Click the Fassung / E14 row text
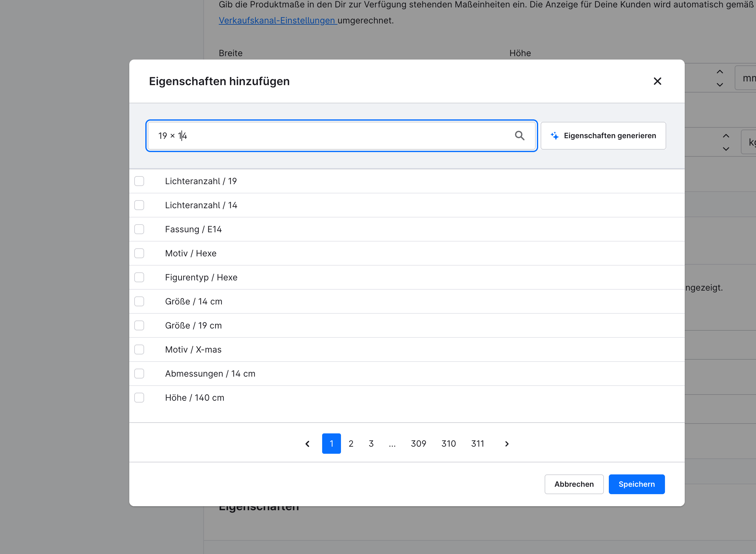 point(193,229)
